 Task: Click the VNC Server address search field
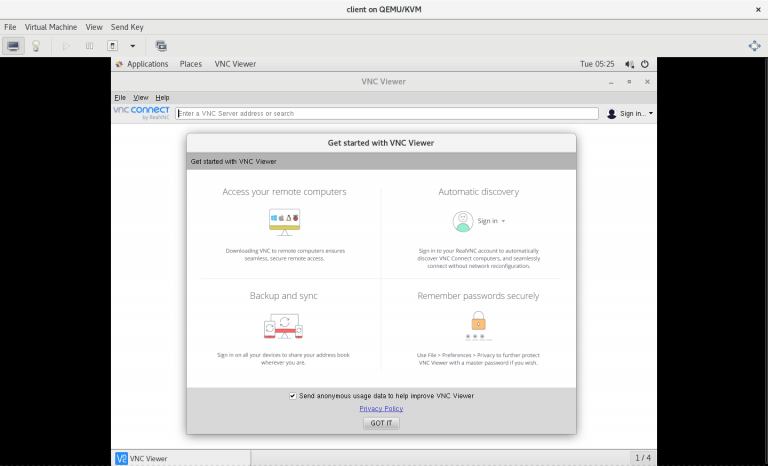pos(387,114)
